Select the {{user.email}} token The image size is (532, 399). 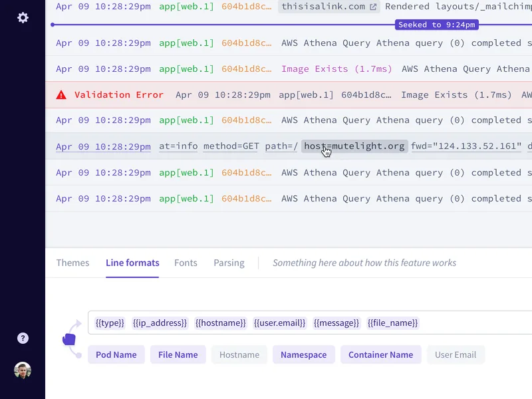[x=279, y=323]
